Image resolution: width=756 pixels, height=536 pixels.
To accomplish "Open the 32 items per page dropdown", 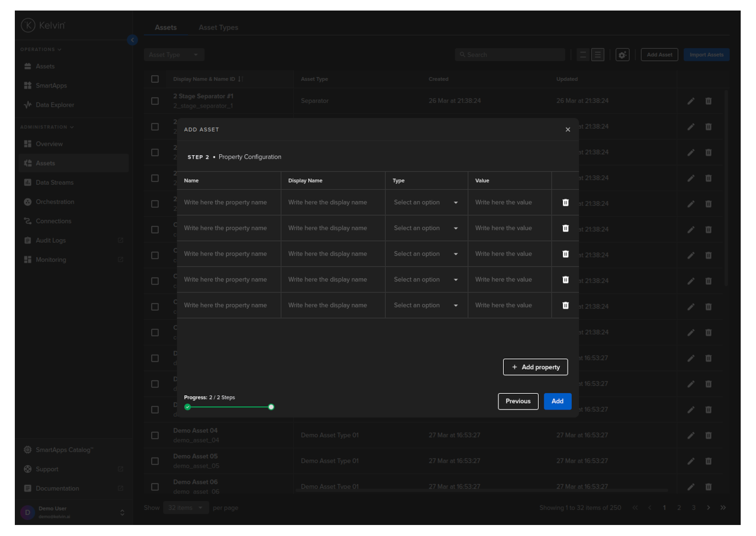I will [185, 508].
